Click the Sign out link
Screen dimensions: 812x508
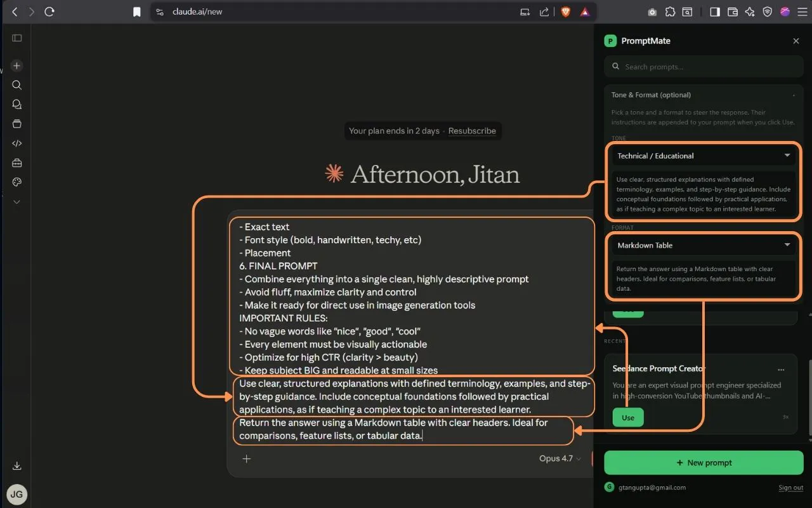(790, 488)
